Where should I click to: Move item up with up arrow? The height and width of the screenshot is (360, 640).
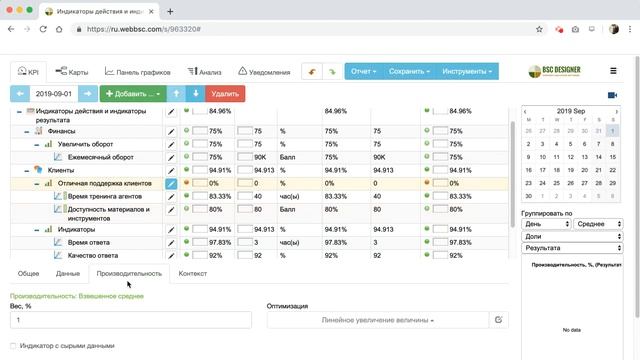[x=176, y=94]
